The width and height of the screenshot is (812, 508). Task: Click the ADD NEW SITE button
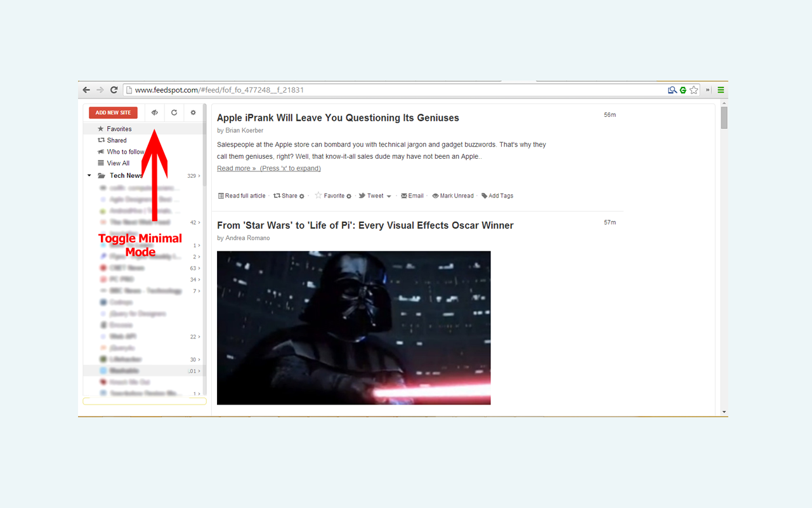(x=113, y=112)
